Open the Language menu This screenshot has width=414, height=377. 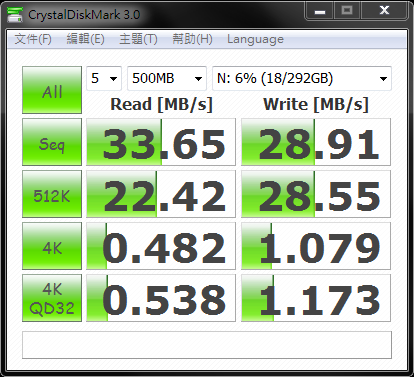click(255, 39)
